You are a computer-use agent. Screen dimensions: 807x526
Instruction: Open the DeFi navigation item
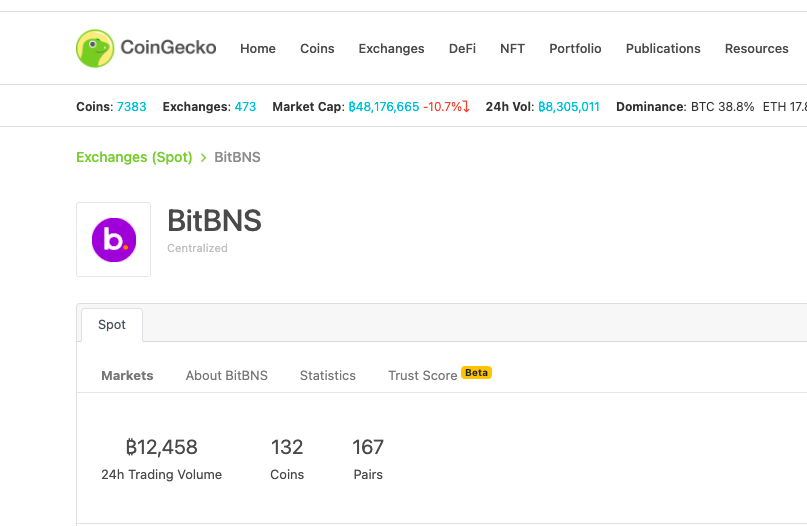coord(462,48)
